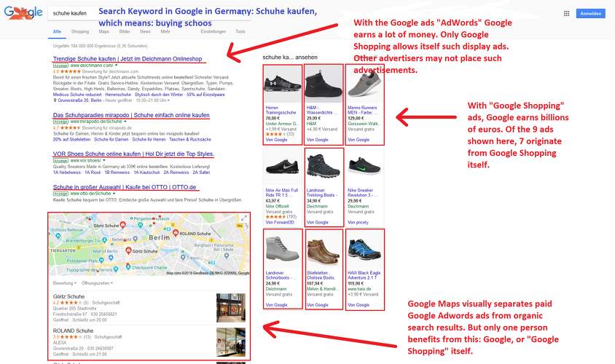Screen dimensions: 615x364
Task: Expand the www.mirapodo.de/Schuhe URL dropdown arrow
Action: click(x=125, y=122)
